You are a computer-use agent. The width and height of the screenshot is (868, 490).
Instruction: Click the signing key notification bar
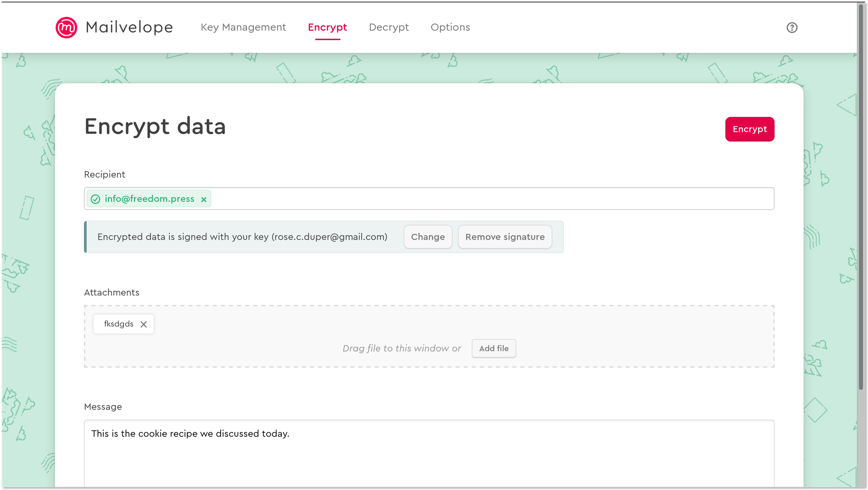point(242,237)
